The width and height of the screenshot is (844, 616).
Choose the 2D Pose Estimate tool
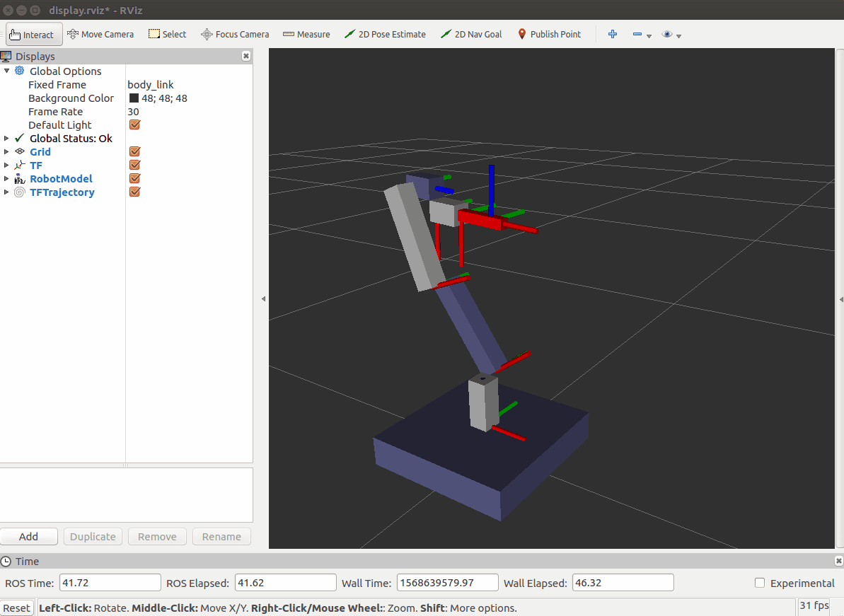[x=385, y=33]
